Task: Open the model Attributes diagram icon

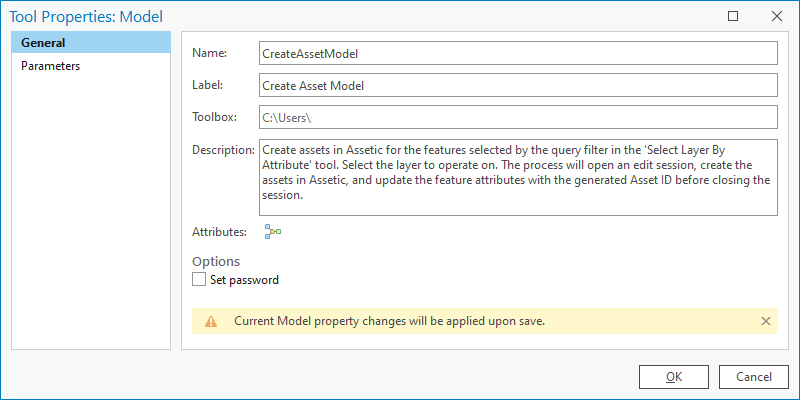Action: coord(273,232)
